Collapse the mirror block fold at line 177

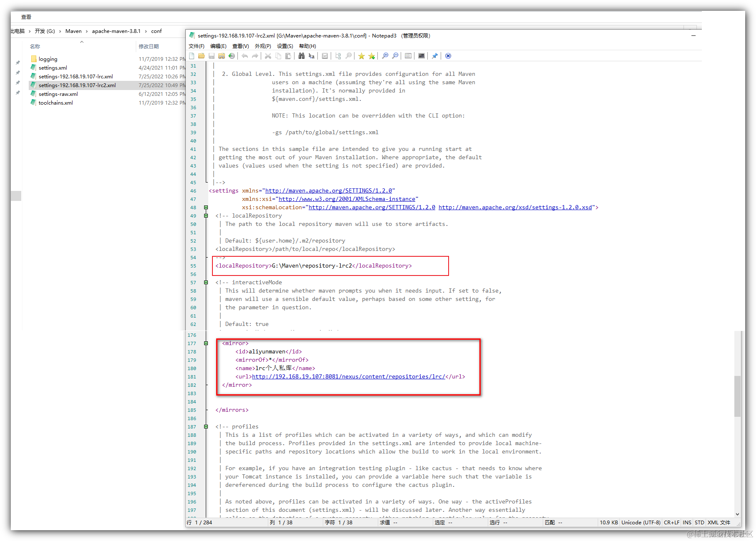(206, 343)
